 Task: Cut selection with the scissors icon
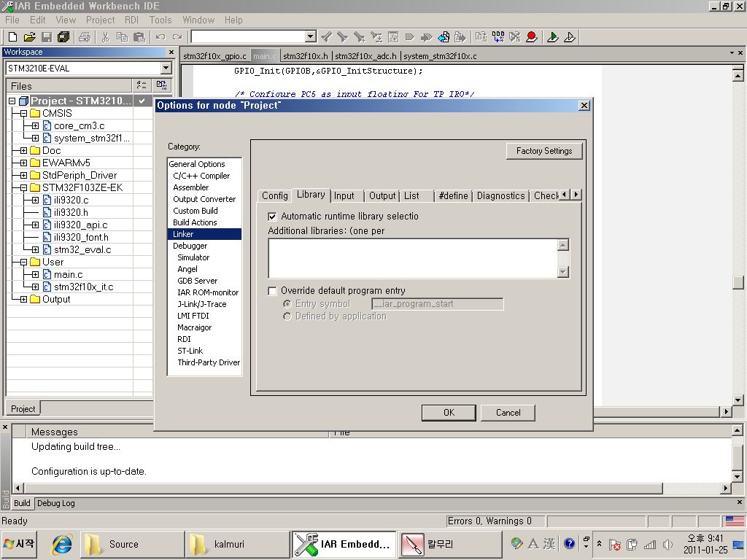coord(105,36)
